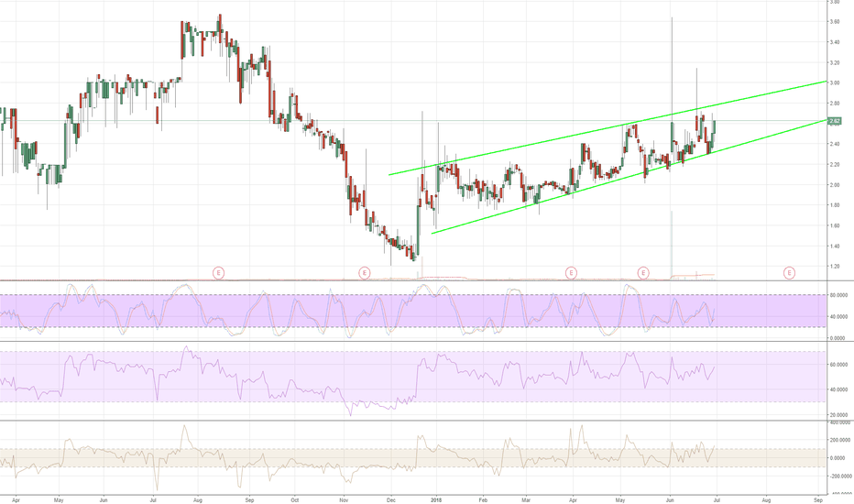Select the upper green trendline
The width and height of the screenshot is (854, 504).
click(608, 129)
